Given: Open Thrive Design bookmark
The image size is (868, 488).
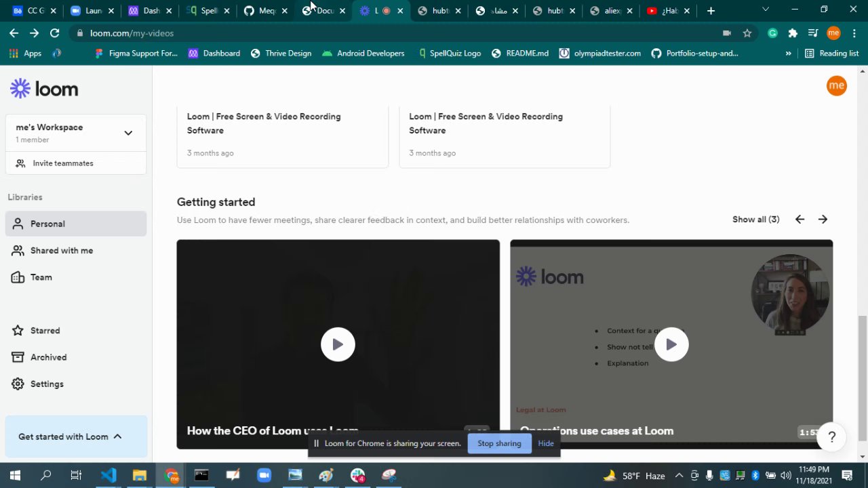Looking at the screenshot, I should click(x=281, y=53).
